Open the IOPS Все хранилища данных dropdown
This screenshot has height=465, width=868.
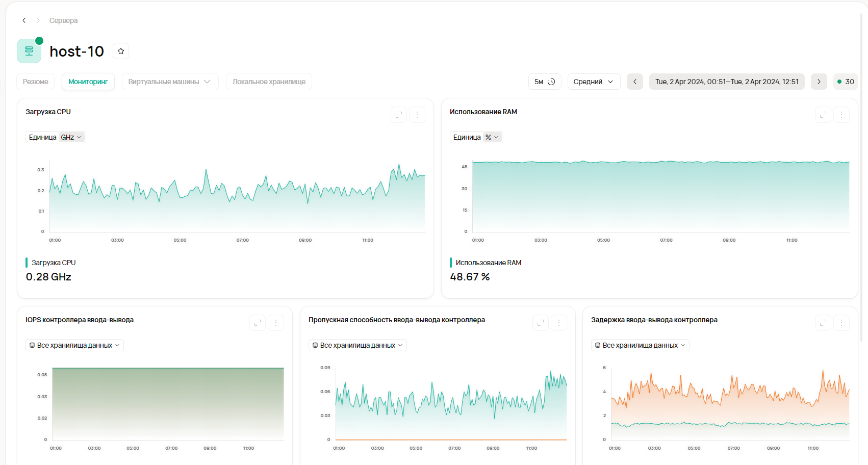tap(74, 345)
